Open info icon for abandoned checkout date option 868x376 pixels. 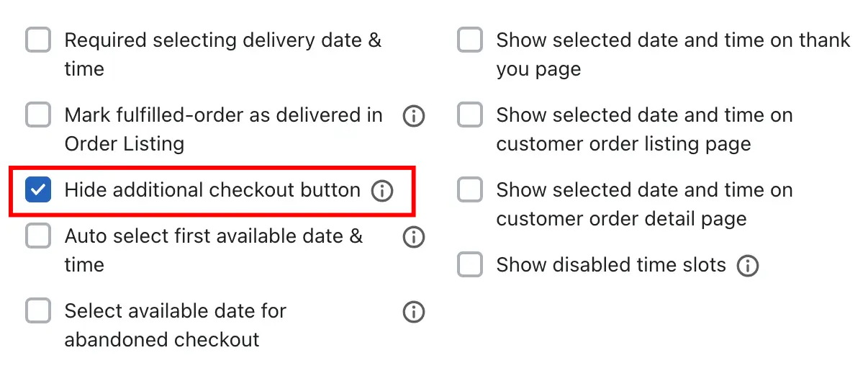413,311
